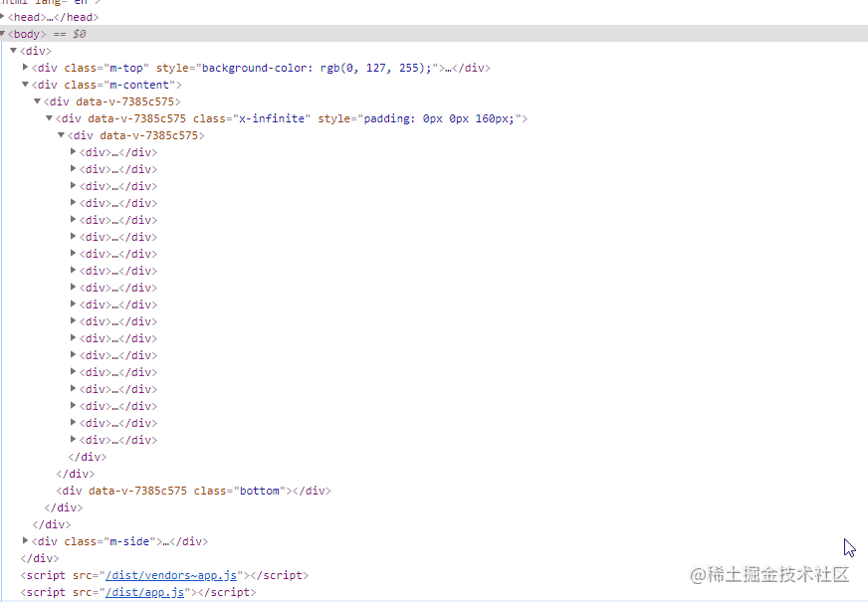
Task: Collapse the data-v-7385c575 div inside x-infinite
Action: point(61,135)
